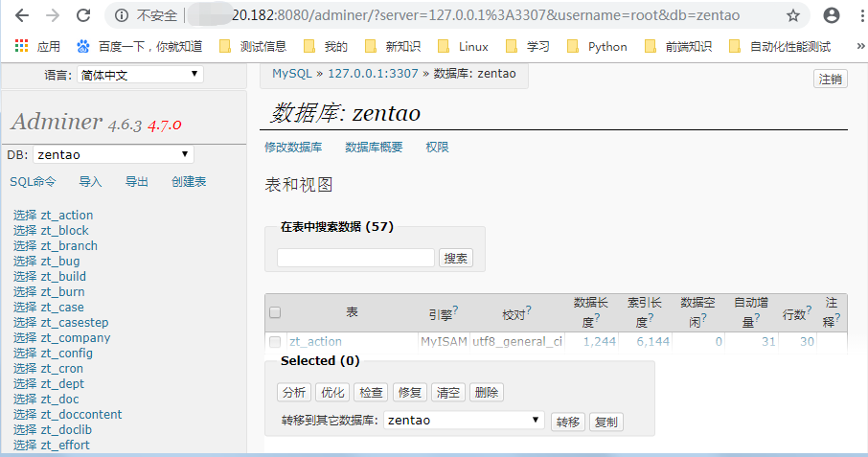Click the 清空 button
This screenshot has width=868, height=457.
click(447, 392)
